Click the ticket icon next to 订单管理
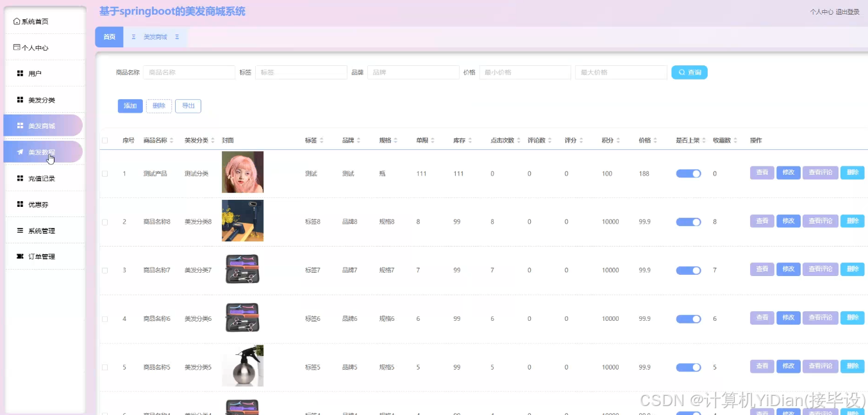This screenshot has height=415, width=868. [x=20, y=256]
